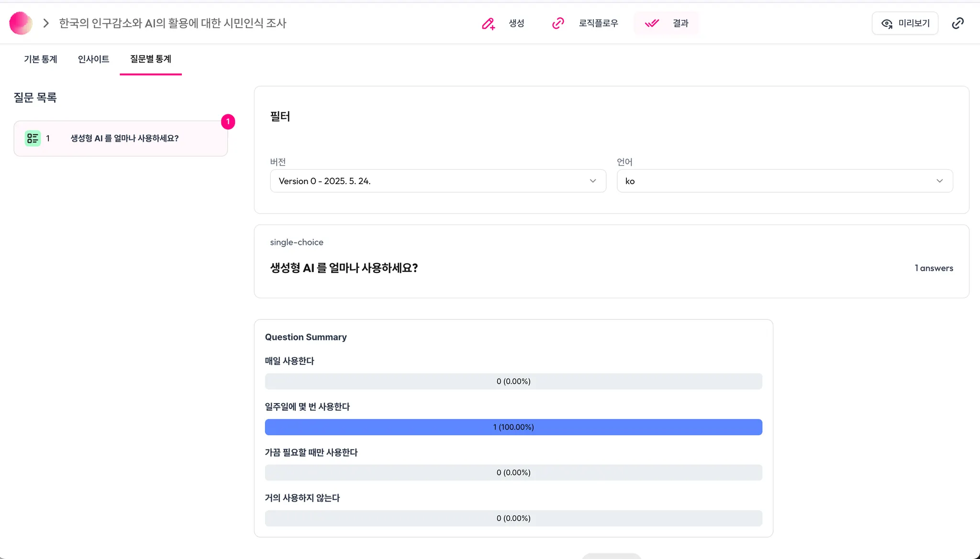980x559 pixels.
Task: Click the double-check 결과 icon
Action: coord(652,23)
